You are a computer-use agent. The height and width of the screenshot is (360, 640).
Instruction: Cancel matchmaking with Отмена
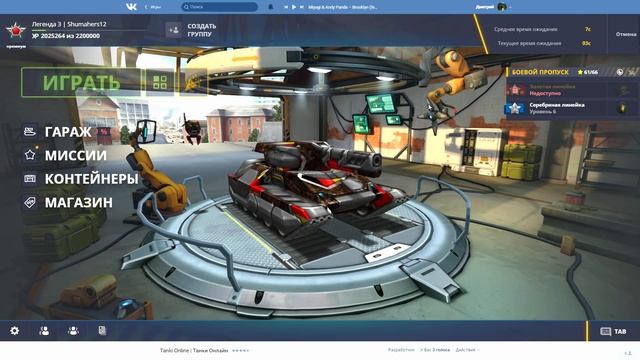(x=626, y=34)
